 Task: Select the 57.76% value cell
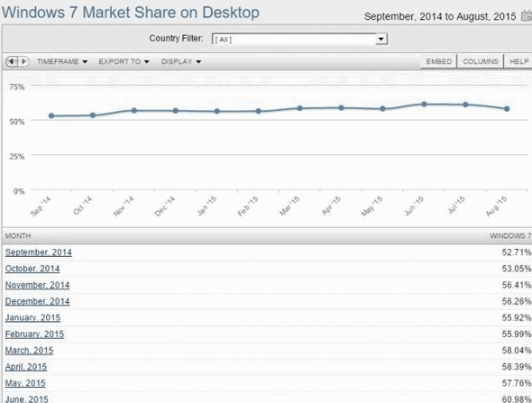[517, 383]
